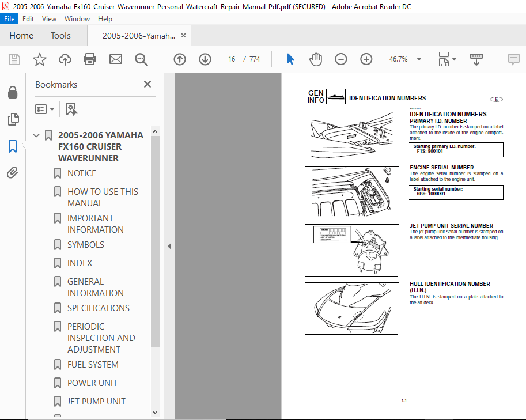Screen dimensions: 526x420
Task: Click bookmarks scrollbar down arrow
Action: pos(155,413)
